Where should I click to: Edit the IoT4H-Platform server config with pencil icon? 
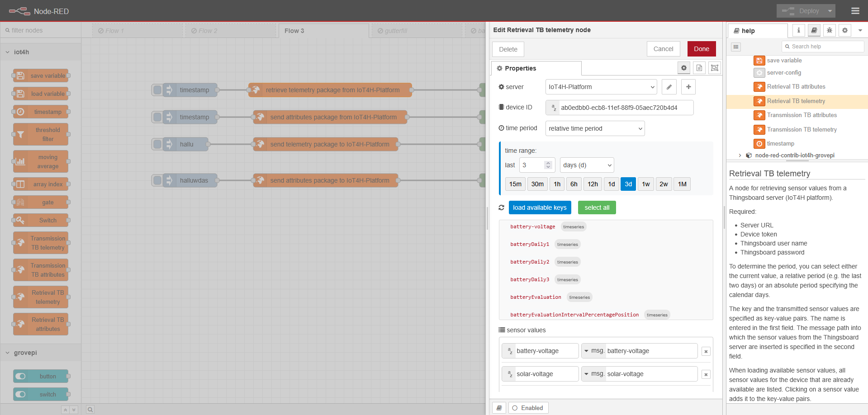669,87
